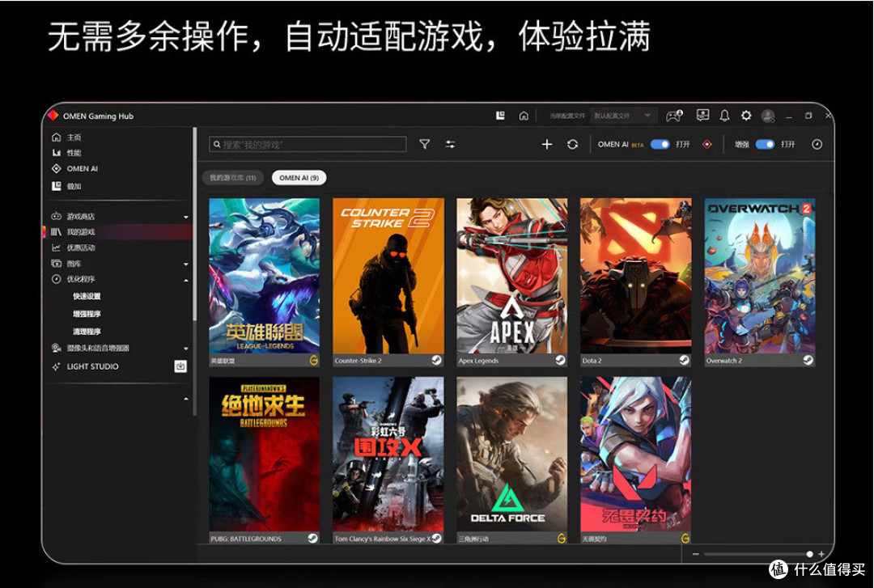The image size is (874, 588).
Task: Open OMEN AI in the sidebar
Action: tap(74, 169)
